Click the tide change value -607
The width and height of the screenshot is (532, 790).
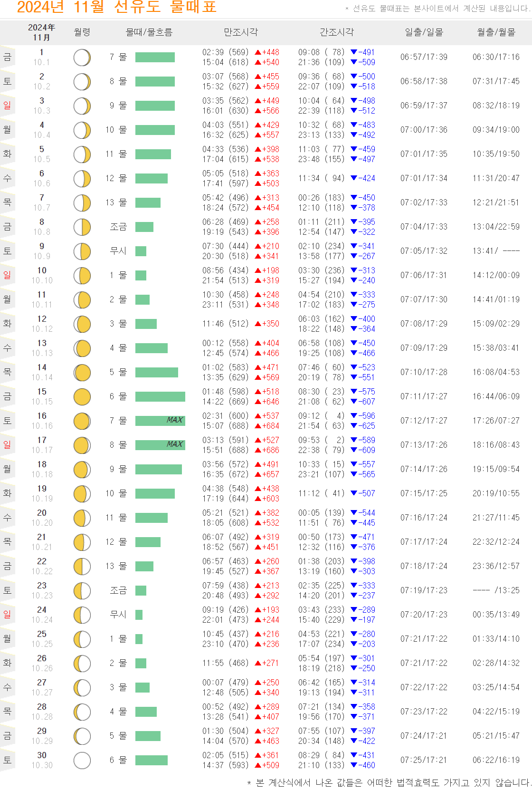tap(367, 402)
